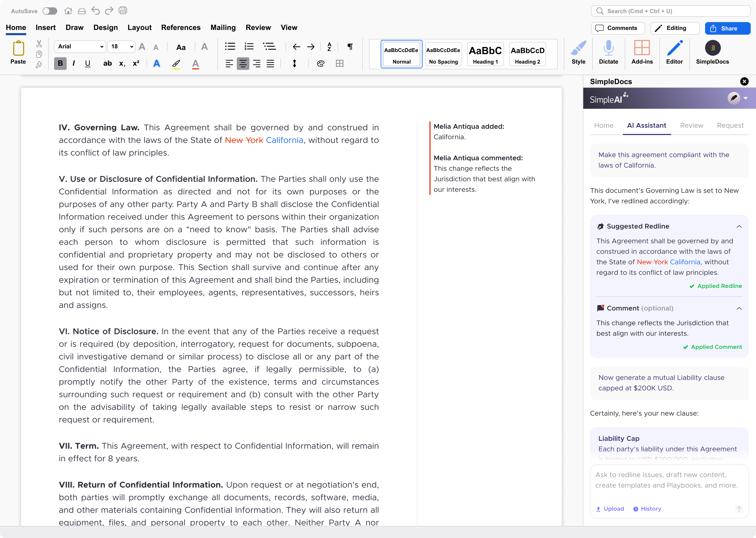Open the Change Case Aa menu
Image resolution: width=756 pixels, height=538 pixels.
(181, 47)
